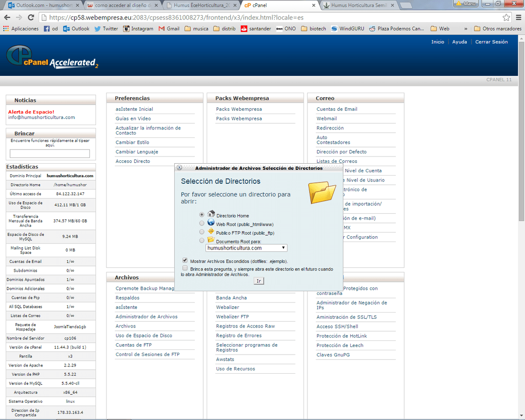Click the Documento Root folder icon

pos(211,240)
